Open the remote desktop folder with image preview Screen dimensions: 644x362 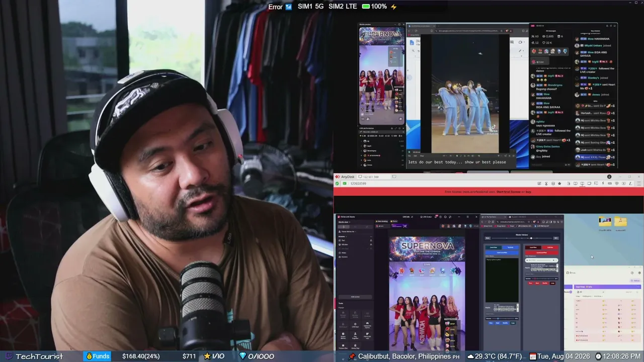tap(605, 222)
